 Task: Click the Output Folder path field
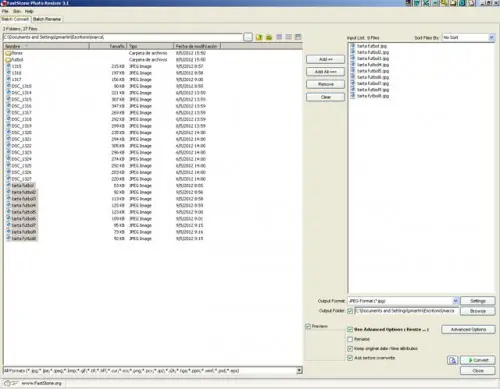tap(406, 311)
